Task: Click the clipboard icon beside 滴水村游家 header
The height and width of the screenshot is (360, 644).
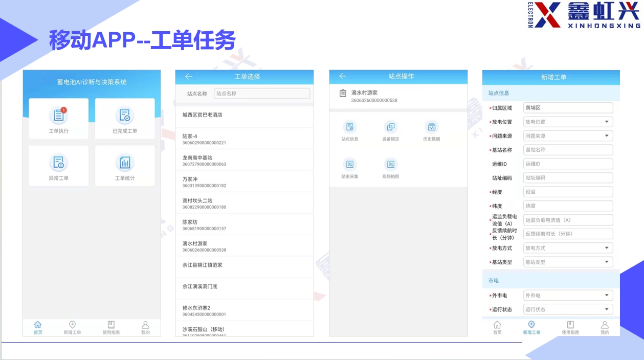Action: tap(343, 93)
